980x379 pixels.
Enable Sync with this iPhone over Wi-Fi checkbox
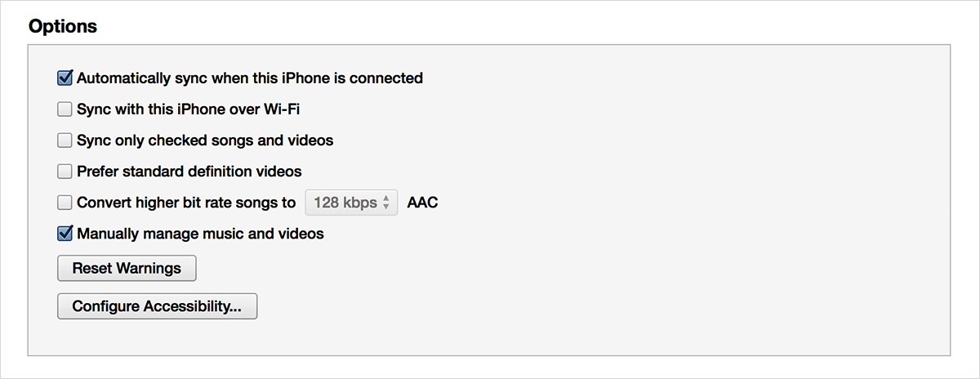[x=65, y=109]
